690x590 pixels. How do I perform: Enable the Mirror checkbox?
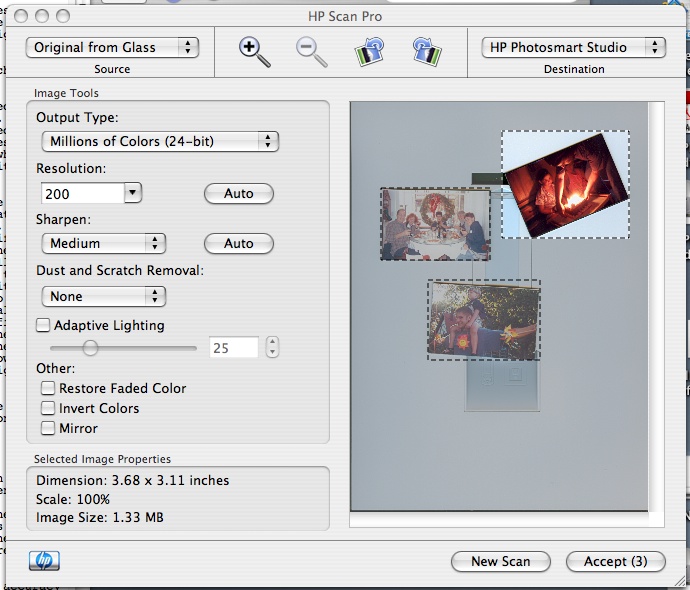click(x=48, y=428)
